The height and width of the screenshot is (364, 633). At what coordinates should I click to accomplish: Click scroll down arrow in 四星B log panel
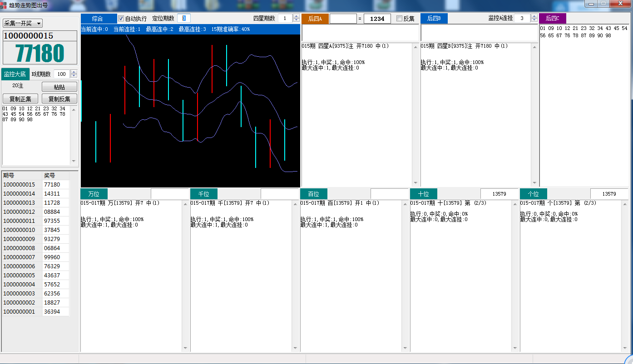point(534,182)
